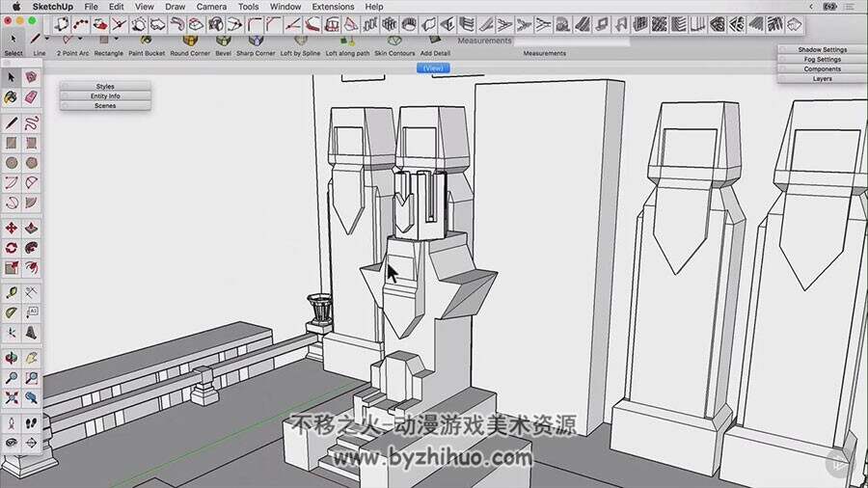
Task: Select the Rectangle tool in left toolbar
Action: pos(12,143)
